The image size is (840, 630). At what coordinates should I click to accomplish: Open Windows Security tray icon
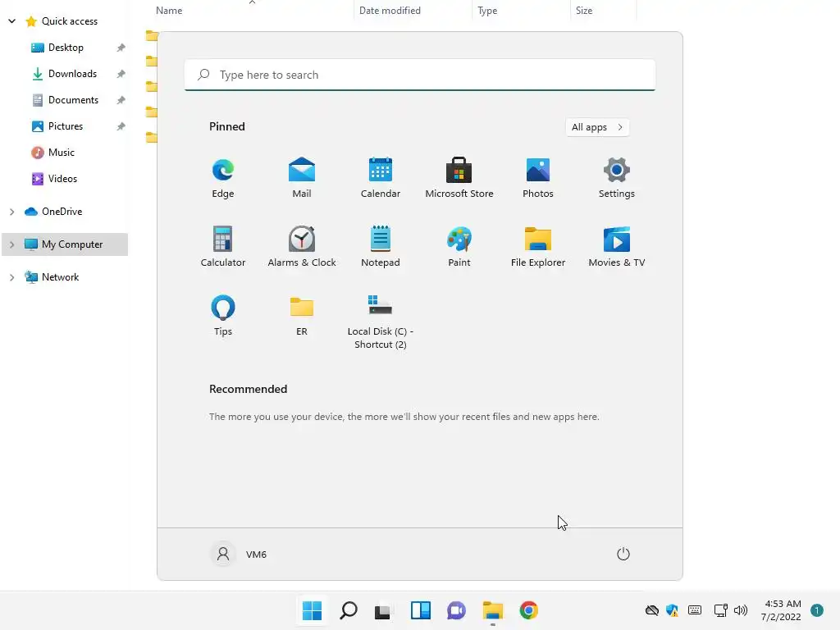pyautogui.click(x=673, y=610)
